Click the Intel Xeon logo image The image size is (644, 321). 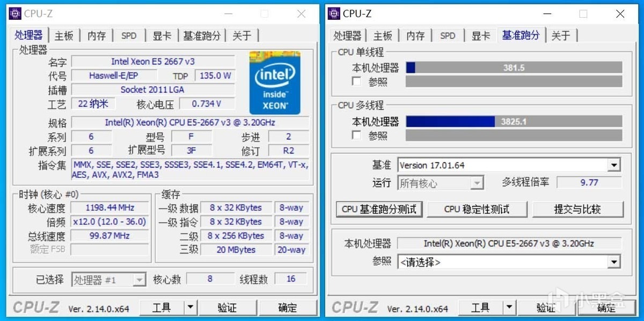[x=275, y=82]
